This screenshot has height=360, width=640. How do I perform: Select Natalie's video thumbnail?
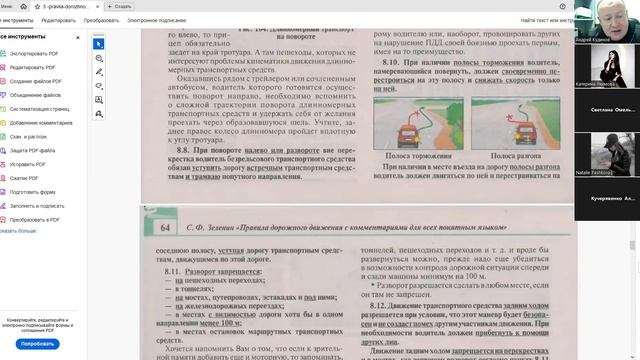[x=607, y=154]
